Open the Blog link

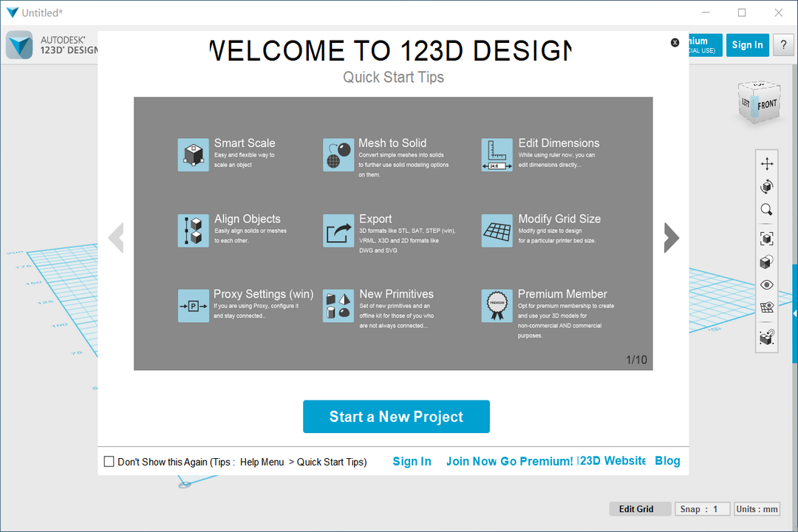pos(667,461)
